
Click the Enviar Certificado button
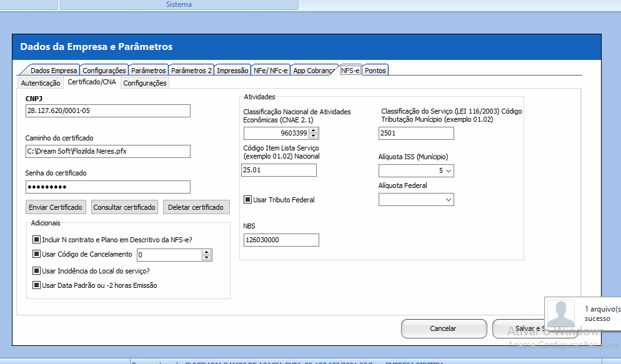56,207
